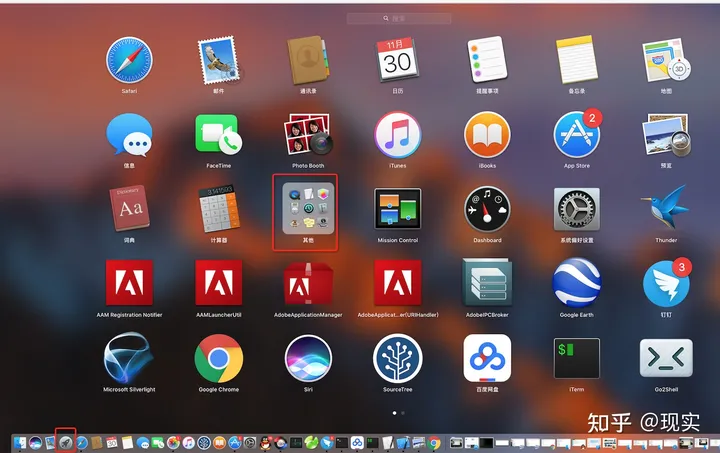720x453 pixels.
Task: Open the Go2Shell app
Action: tap(665, 358)
